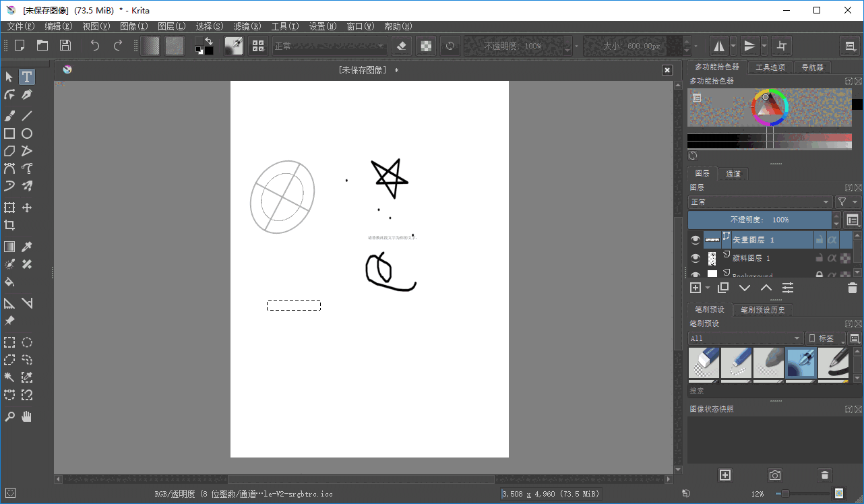Click the horizontal mirror tool icon
864x504 pixels.
[718, 46]
